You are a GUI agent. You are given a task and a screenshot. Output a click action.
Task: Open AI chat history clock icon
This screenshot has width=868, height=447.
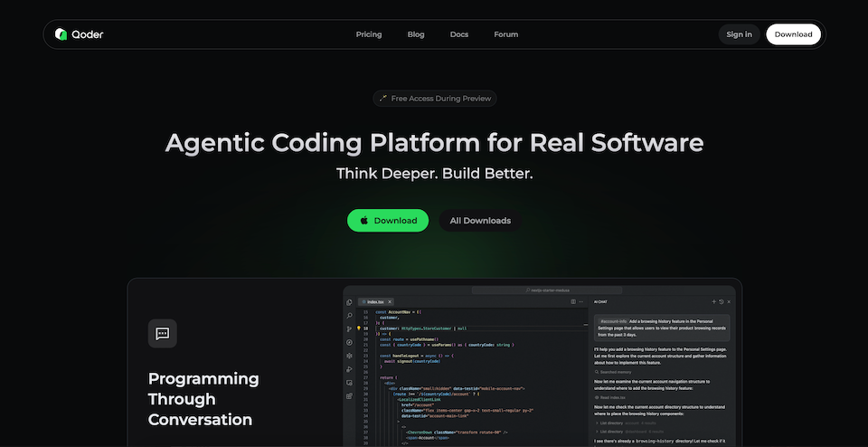[722, 302]
